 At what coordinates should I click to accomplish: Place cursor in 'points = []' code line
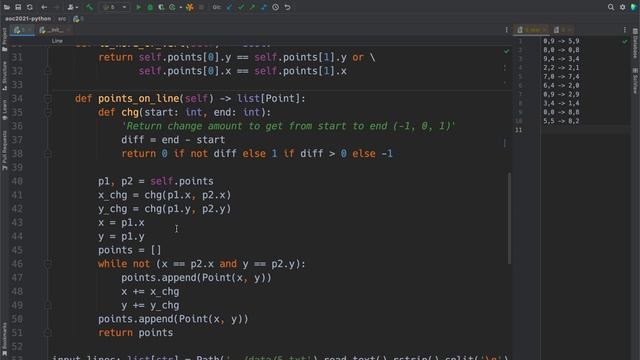(x=129, y=250)
